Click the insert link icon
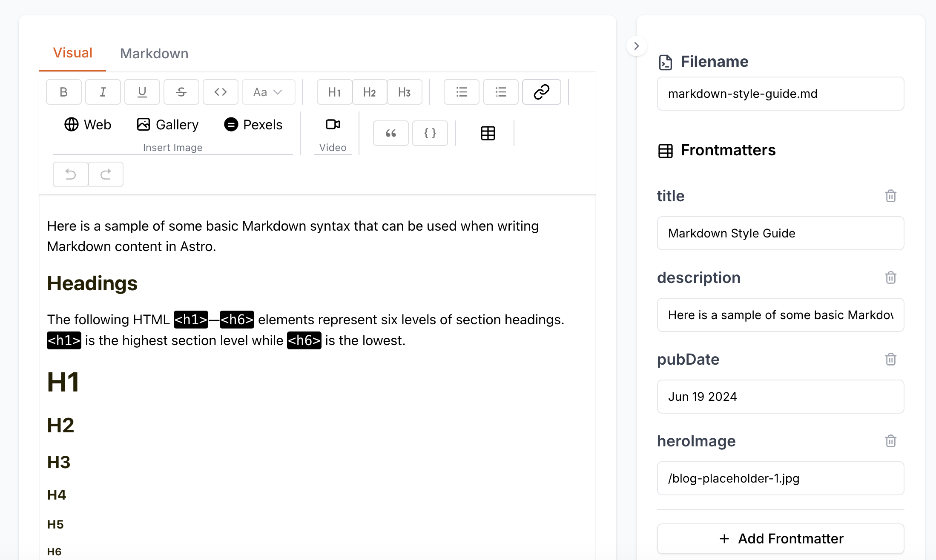 pos(542,92)
